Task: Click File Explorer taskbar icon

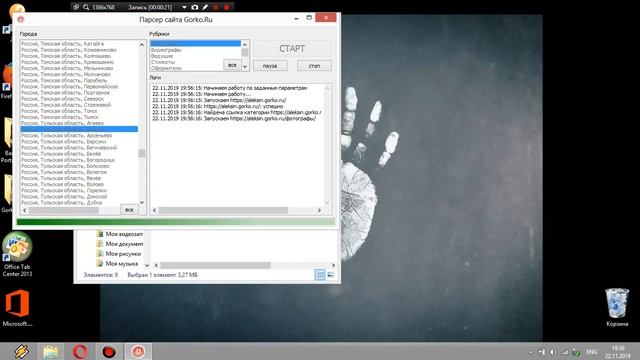Action: coord(51,351)
